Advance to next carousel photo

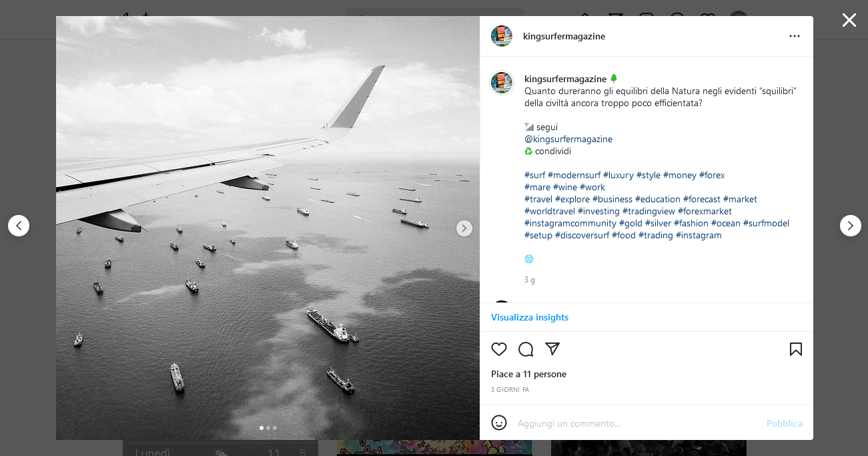click(464, 228)
